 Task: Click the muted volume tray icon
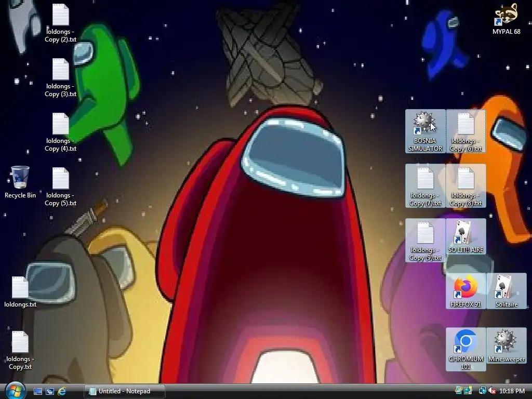tap(491, 391)
